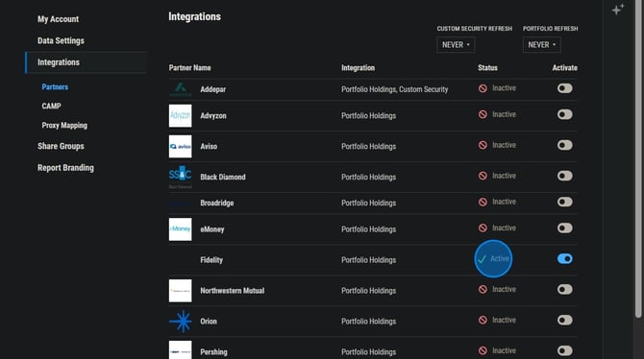The image size is (644, 359).
Task: Click the Advyzon partner logo
Action: pyautogui.click(x=181, y=116)
